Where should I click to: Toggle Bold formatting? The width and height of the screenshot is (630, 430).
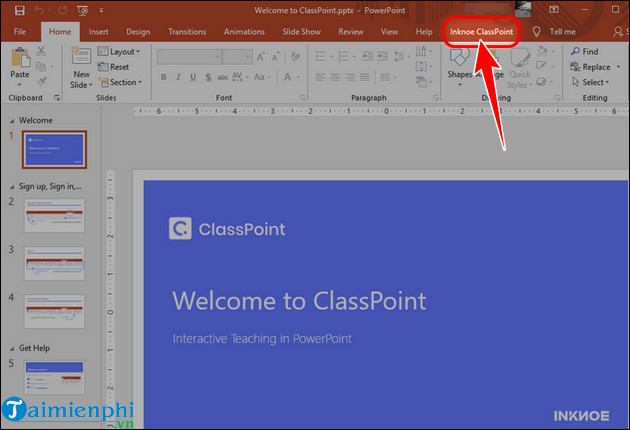click(x=164, y=77)
